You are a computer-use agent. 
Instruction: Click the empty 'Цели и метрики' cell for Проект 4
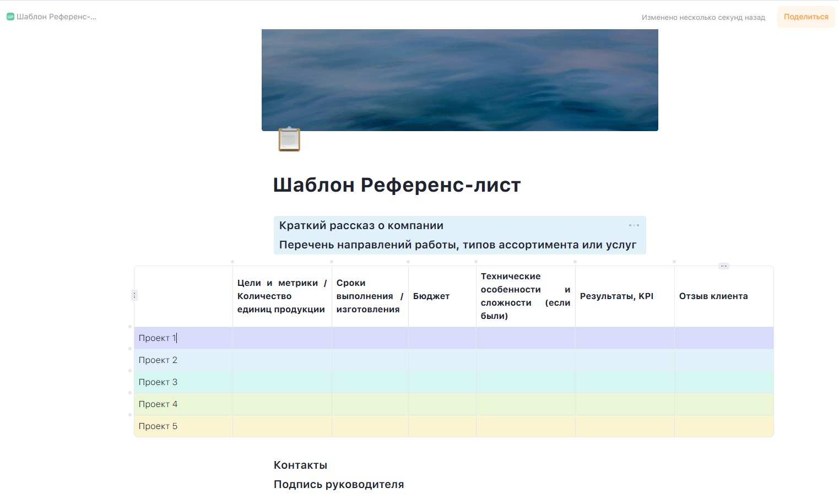(282, 404)
